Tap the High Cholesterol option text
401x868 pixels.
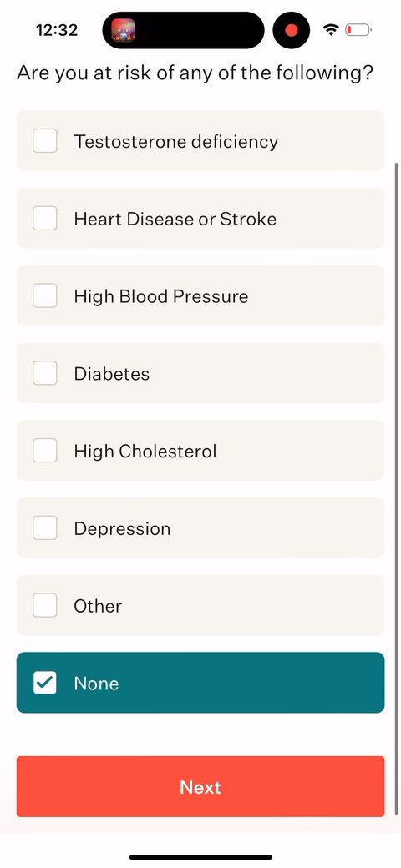tap(145, 452)
